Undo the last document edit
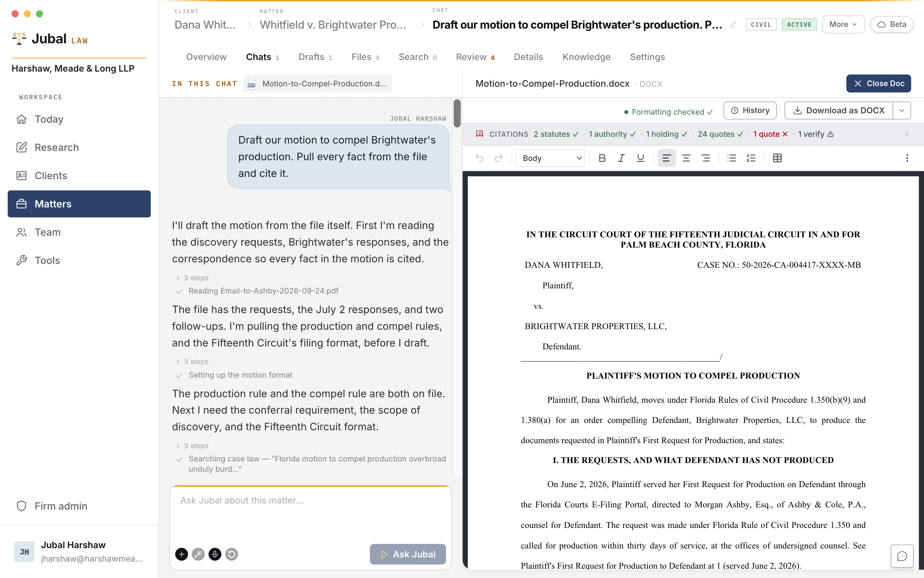The width and height of the screenshot is (924, 578). tap(479, 158)
